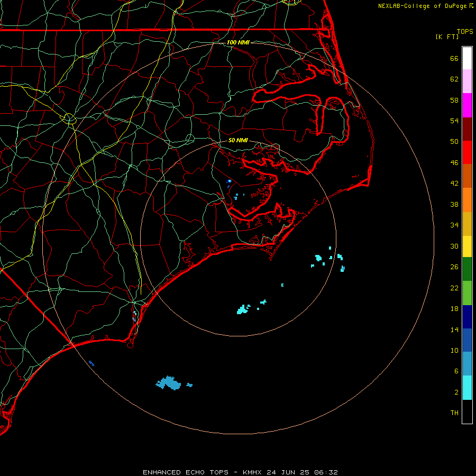Click the TH threshold legend label
Screen dimensions: 476x476
(454, 413)
